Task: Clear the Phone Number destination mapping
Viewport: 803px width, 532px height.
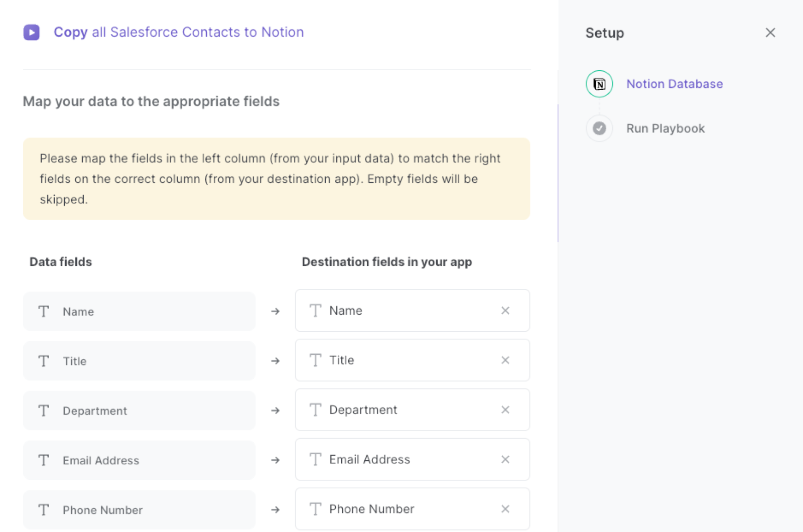Action: [505, 509]
